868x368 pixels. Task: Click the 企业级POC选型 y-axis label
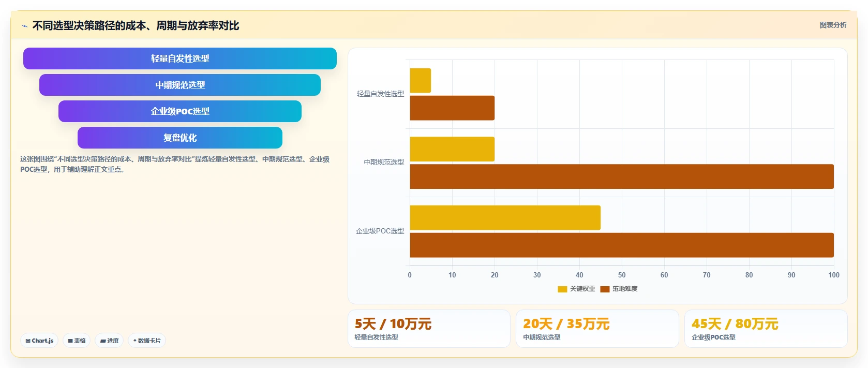click(380, 231)
